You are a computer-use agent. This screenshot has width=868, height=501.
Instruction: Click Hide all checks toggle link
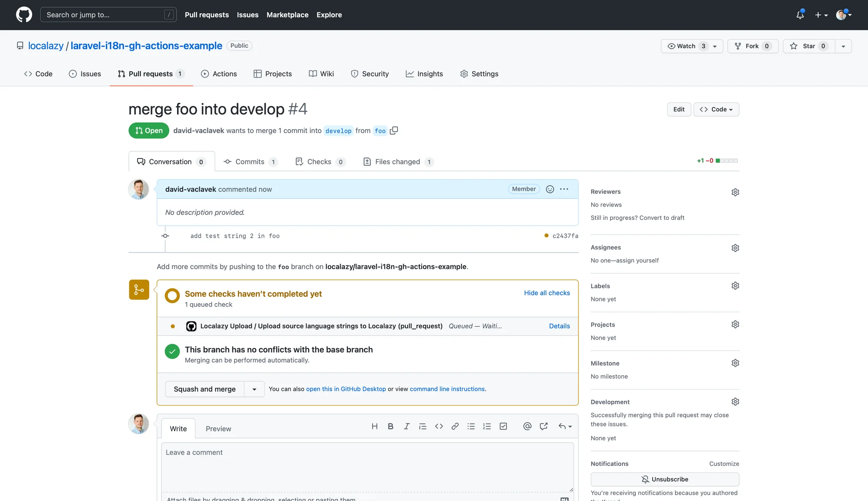[x=547, y=293]
